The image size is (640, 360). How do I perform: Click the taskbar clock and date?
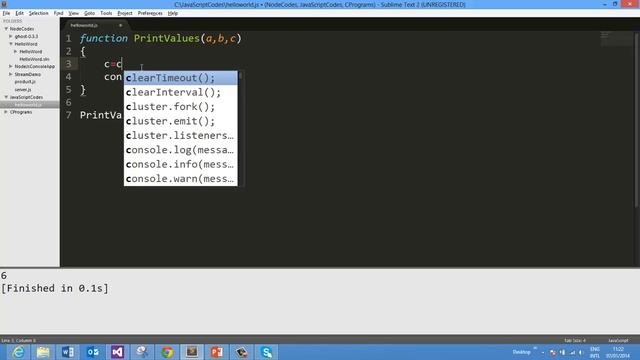point(618,353)
